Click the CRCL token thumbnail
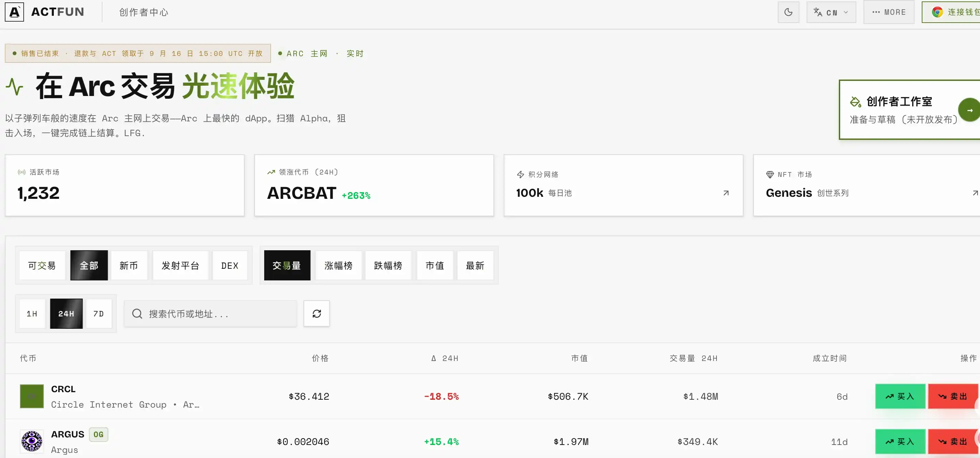This screenshot has height=458, width=980. (x=32, y=396)
